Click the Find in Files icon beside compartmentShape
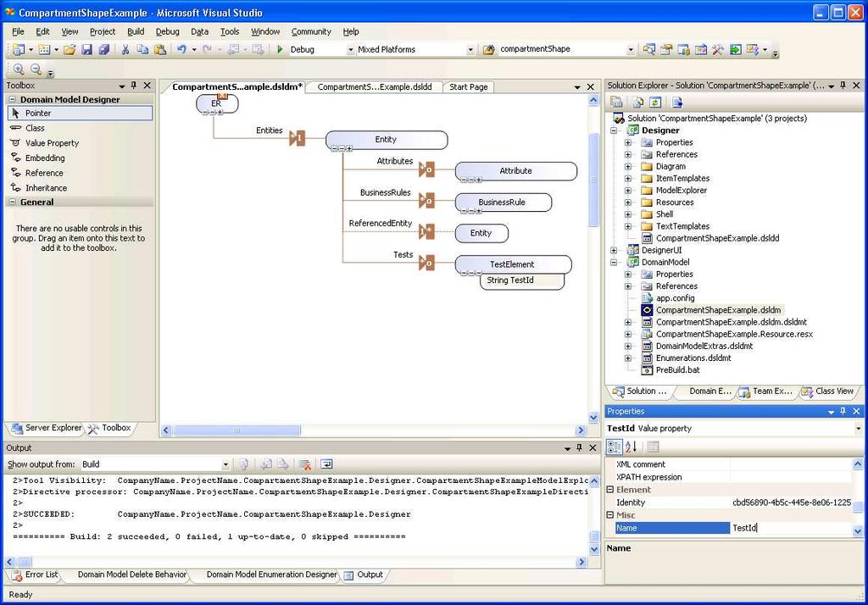Image resolution: width=868 pixels, height=605 pixels. 488,50
